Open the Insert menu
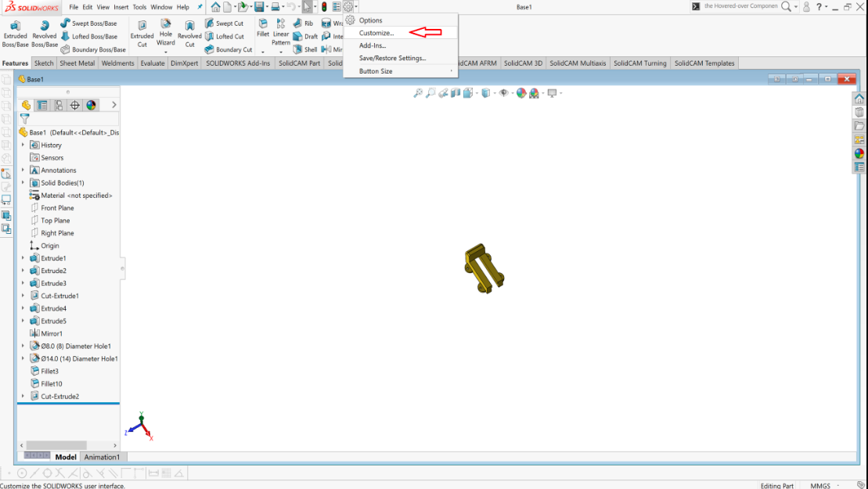Viewport: 868px width, 489px height. pyautogui.click(x=121, y=7)
